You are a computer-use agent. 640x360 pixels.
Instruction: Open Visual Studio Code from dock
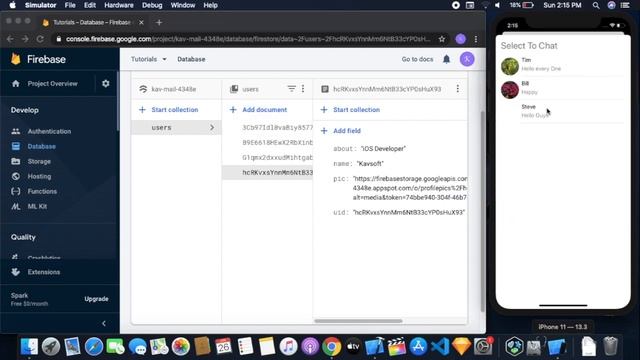point(440,347)
